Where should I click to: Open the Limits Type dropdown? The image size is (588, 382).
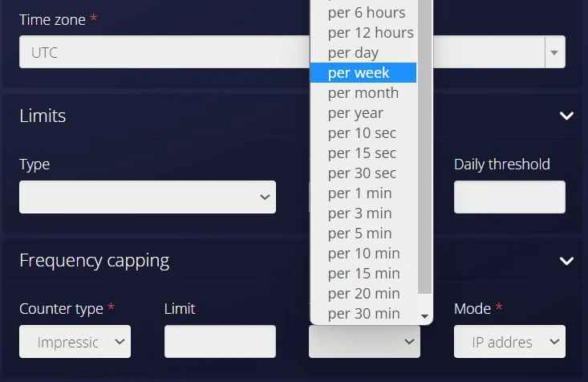point(148,197)
